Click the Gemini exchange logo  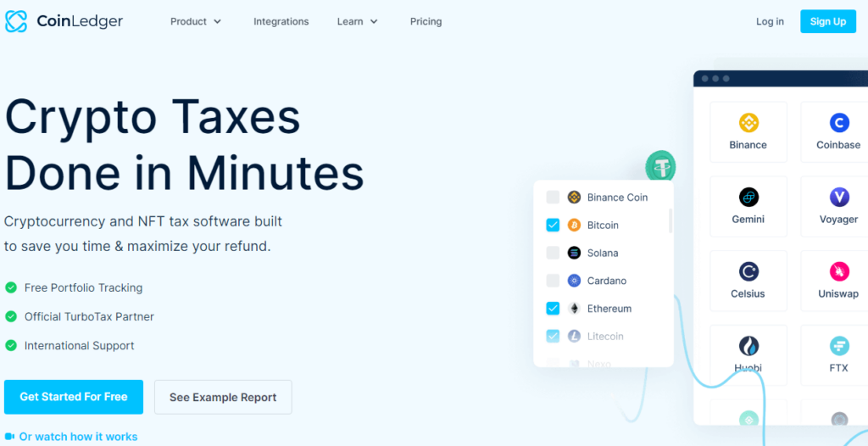tap(748, 197)
